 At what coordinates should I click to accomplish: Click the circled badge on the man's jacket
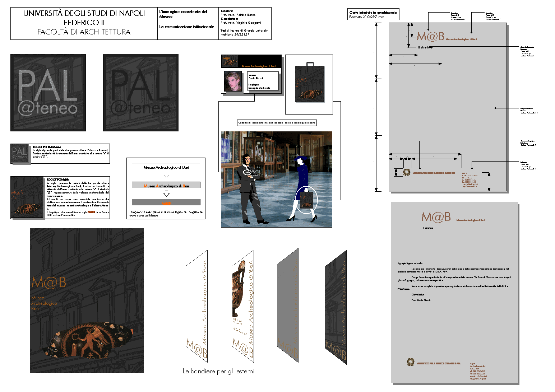point(247,172)
